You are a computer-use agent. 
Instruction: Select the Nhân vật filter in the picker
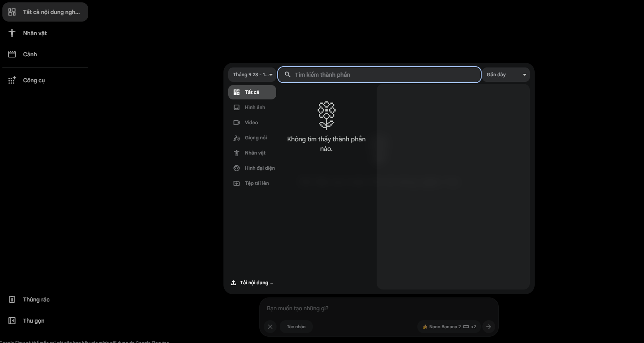coord(252,153)
